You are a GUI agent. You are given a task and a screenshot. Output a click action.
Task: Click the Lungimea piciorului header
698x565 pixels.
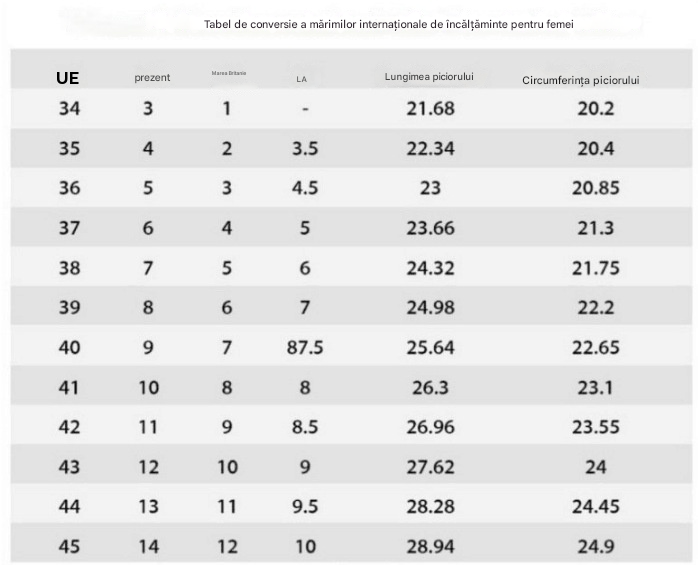pyautogui.click(x=429, y=77)
